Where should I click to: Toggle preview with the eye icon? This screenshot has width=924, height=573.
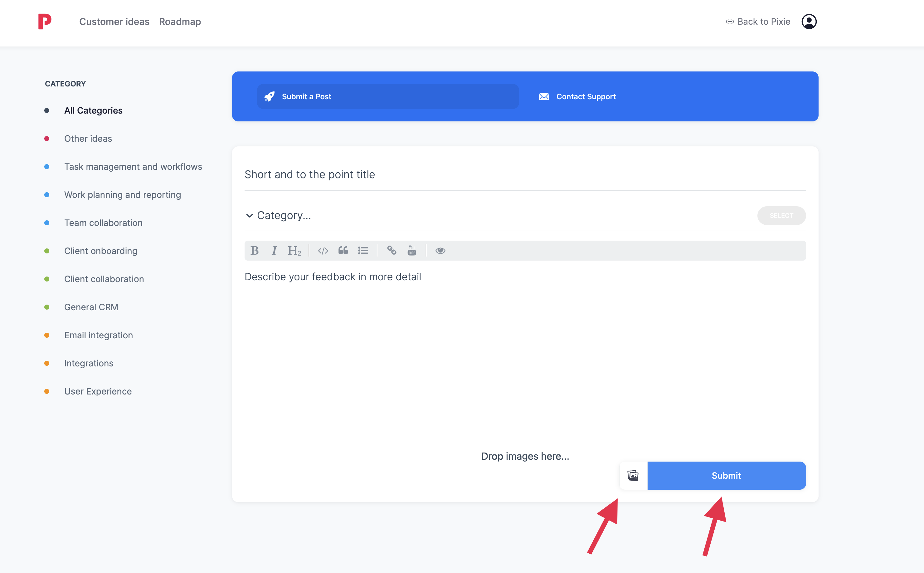point(440,251)
